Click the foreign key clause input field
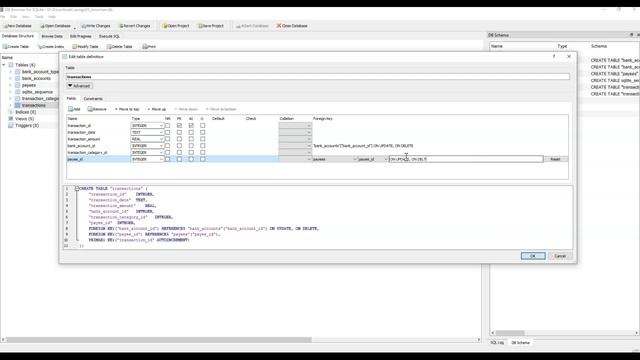The image size is (640, 360). [466, 159]
